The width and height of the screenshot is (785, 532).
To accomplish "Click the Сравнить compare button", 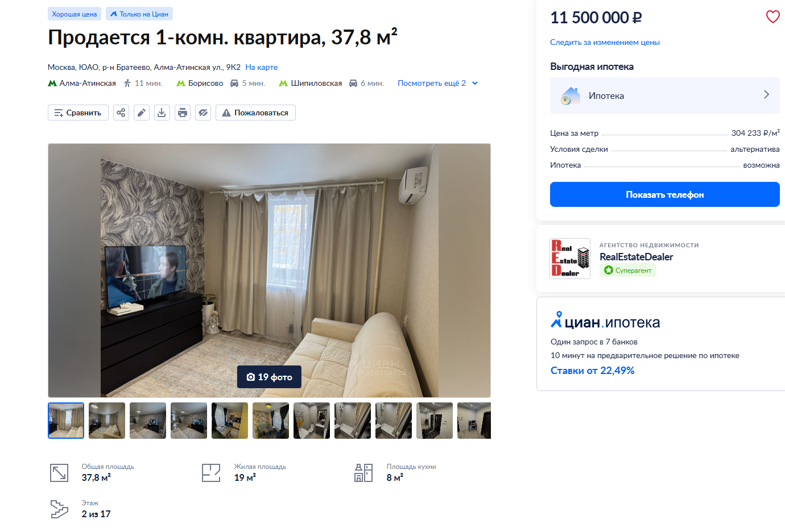I will click(x=78, y=113).
